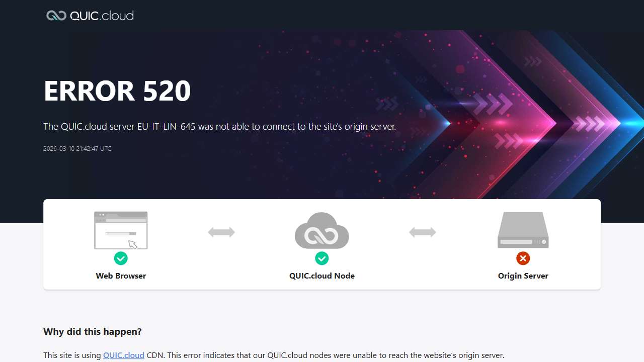The image size is (644, 362).
Task: Click the 'Why did this happen?' heading
Action: (x=93, y=331)
